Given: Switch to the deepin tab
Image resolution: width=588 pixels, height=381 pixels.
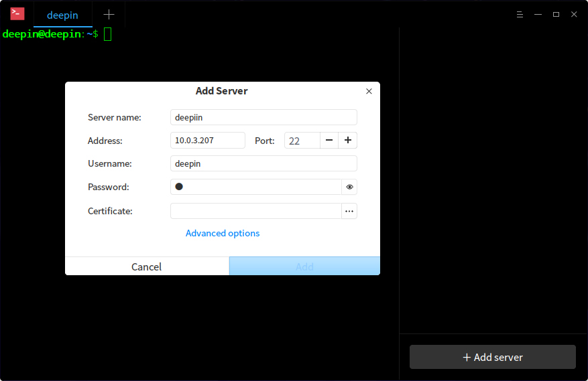Looking at the screenshot, I should point(62,15).
